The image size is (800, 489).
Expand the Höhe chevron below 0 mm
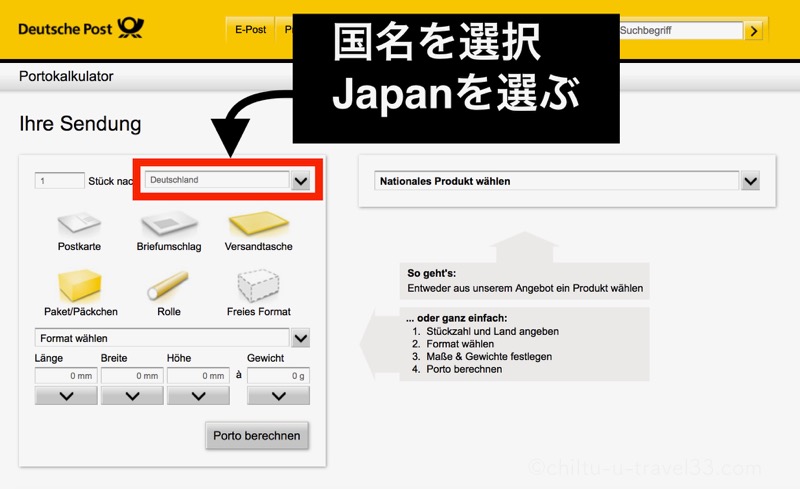[198, 396]
